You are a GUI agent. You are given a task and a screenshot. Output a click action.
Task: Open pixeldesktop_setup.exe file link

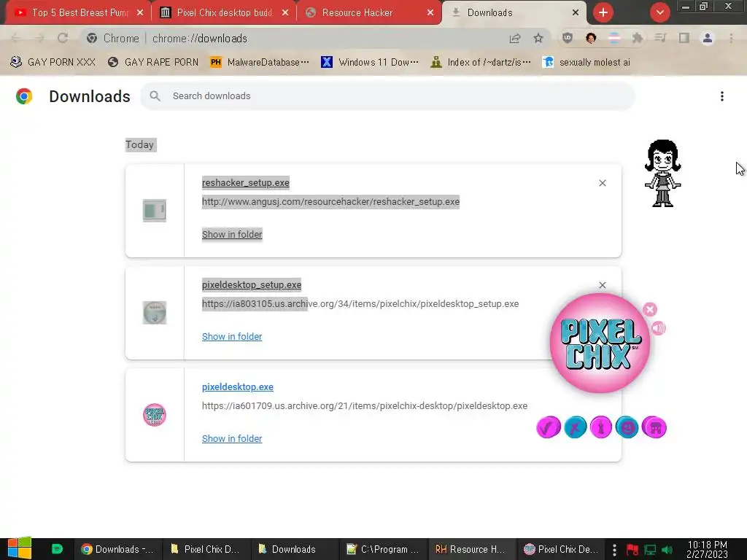tap(252, 285)
